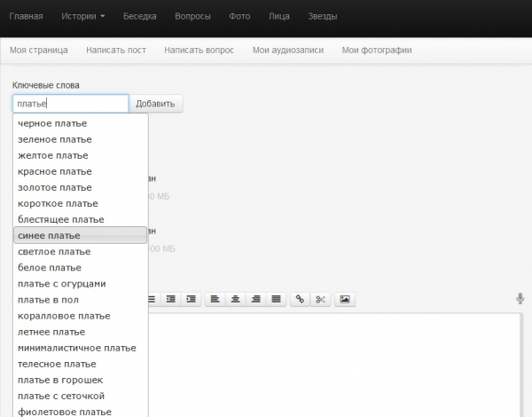
Task: Align text right in editor
Action: point(256,299)
